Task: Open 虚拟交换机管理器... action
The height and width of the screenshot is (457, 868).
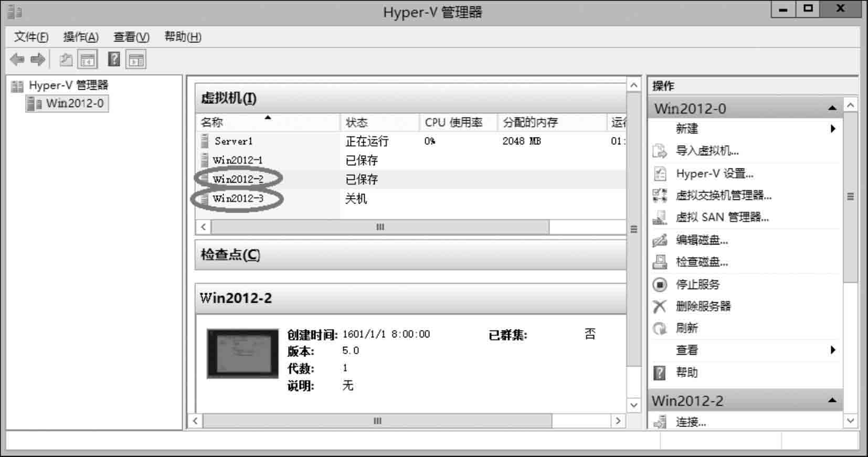Action: pos(723,196)
